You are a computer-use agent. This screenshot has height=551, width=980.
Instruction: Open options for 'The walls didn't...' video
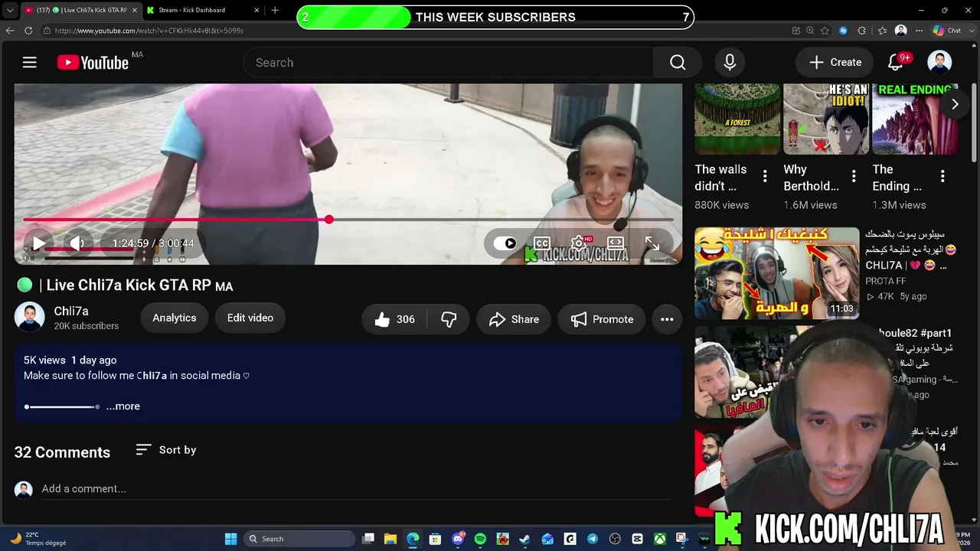click(x=765, y=177)
